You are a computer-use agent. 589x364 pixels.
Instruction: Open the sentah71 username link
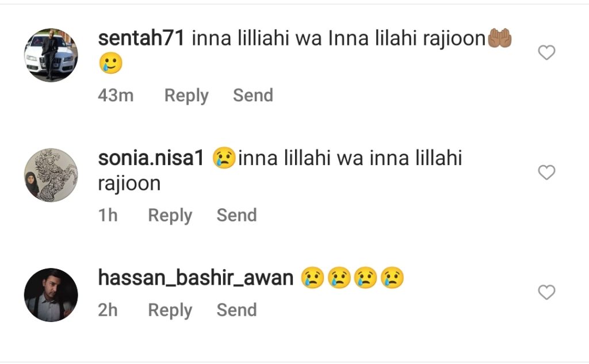click(141, 39)
